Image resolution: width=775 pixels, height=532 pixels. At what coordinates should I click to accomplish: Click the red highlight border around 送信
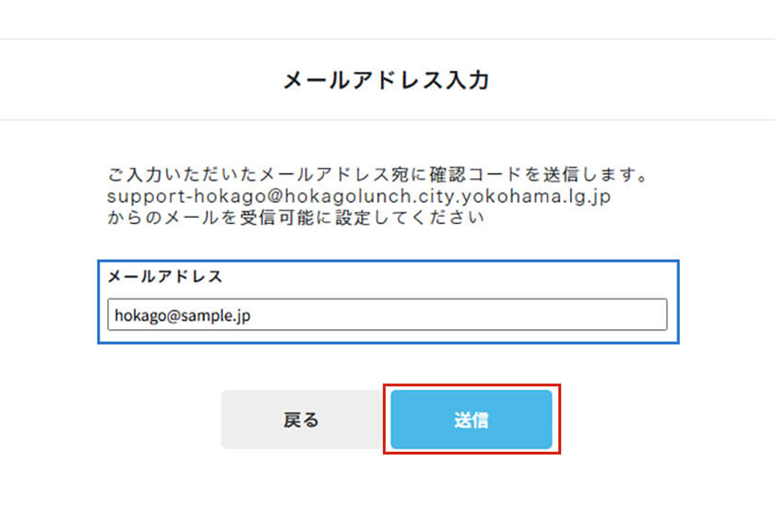coord(471,385)
